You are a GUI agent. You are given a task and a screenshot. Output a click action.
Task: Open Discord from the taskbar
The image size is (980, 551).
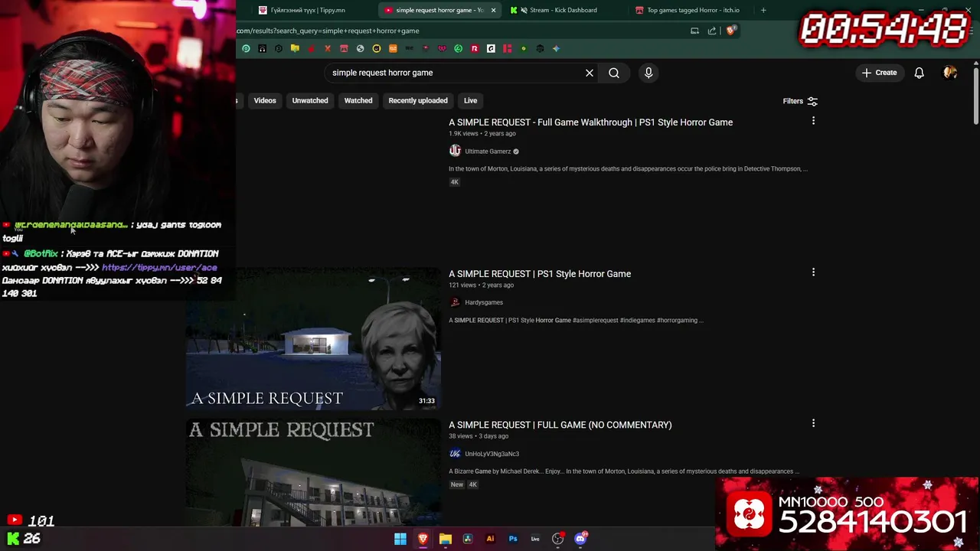pos(580,539)
